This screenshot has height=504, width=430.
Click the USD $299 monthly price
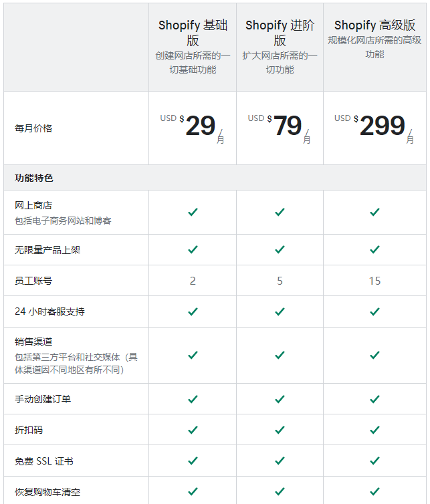point(374,128)
